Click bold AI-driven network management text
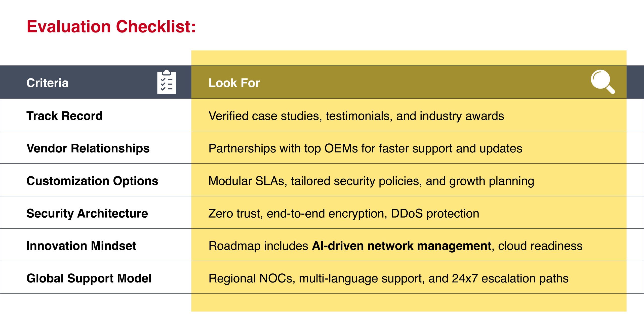The height and width of the screenshot is (322, 644). [x=402, y=246]
